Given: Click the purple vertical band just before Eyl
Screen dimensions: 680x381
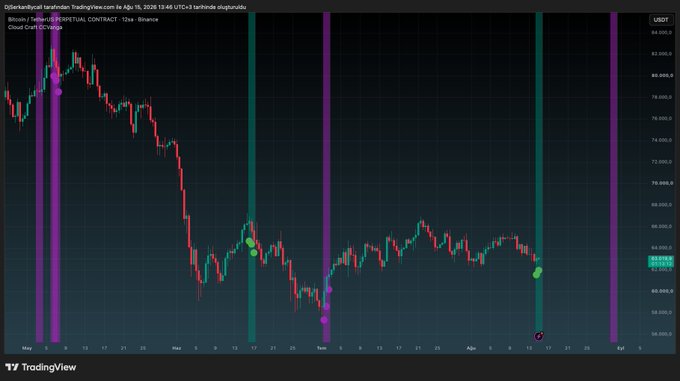Looking at the screenshot, I should (x=614, y=177).
